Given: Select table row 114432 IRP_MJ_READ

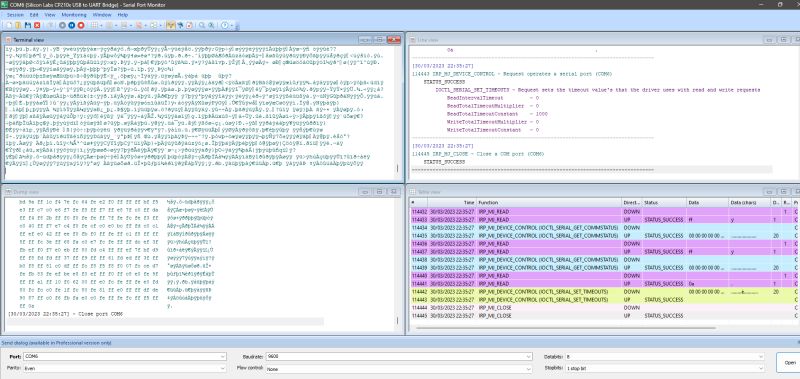Looking at the screenshot, I should pos(604,211).
